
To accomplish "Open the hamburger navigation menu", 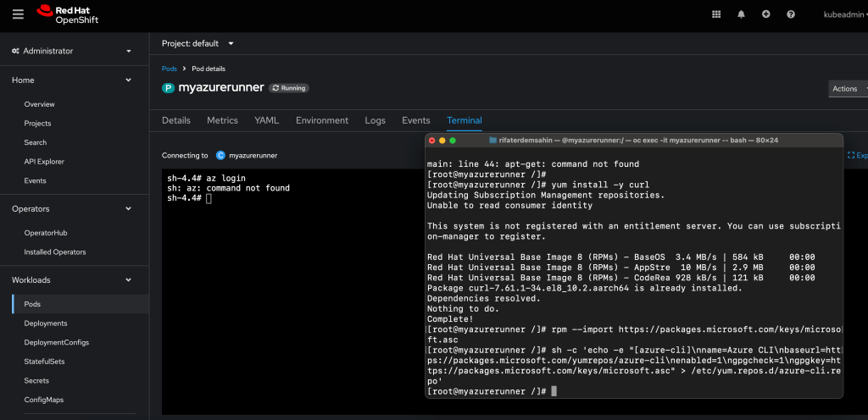I will pyautogui.click(x=19, y=14).
